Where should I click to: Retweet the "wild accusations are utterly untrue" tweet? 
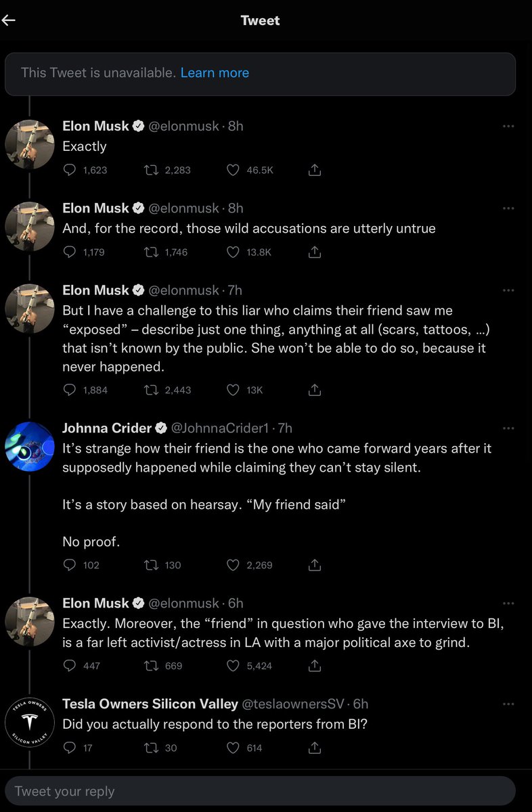[x=152, y=252]
